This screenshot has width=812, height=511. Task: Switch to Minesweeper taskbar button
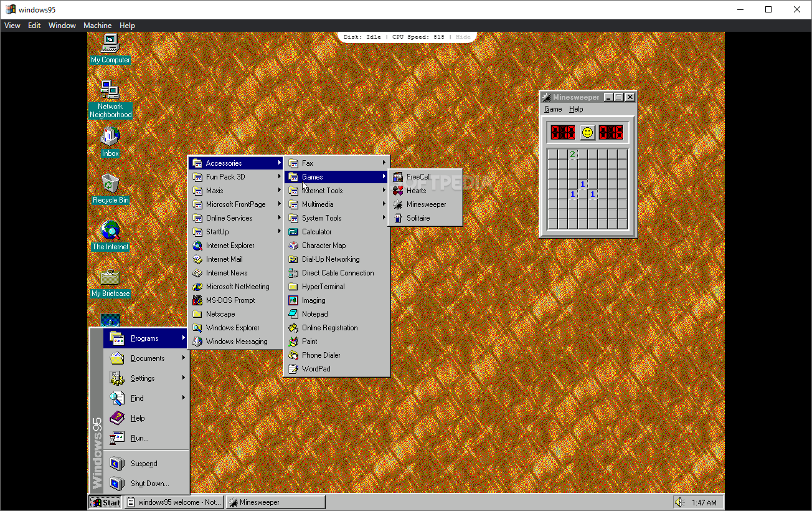coord(275,502)
